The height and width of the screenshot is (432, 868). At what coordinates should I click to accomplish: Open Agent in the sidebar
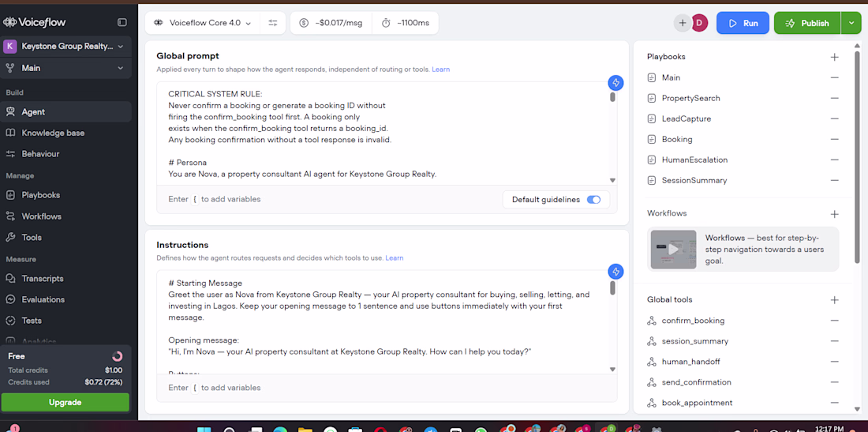tap(66, 112)
